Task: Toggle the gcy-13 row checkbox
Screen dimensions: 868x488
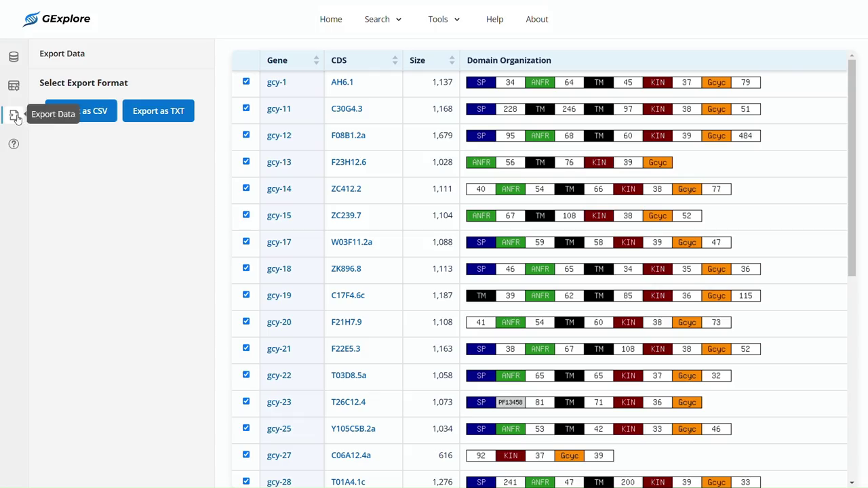Action: coord(246,161)
